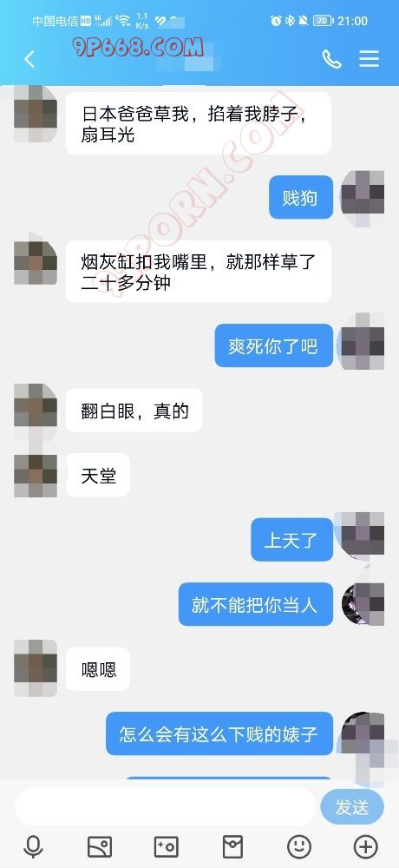The image size is (399, 868).
Task: Select the 嗯嗯 message bubble
Action: tap(98, 669)
